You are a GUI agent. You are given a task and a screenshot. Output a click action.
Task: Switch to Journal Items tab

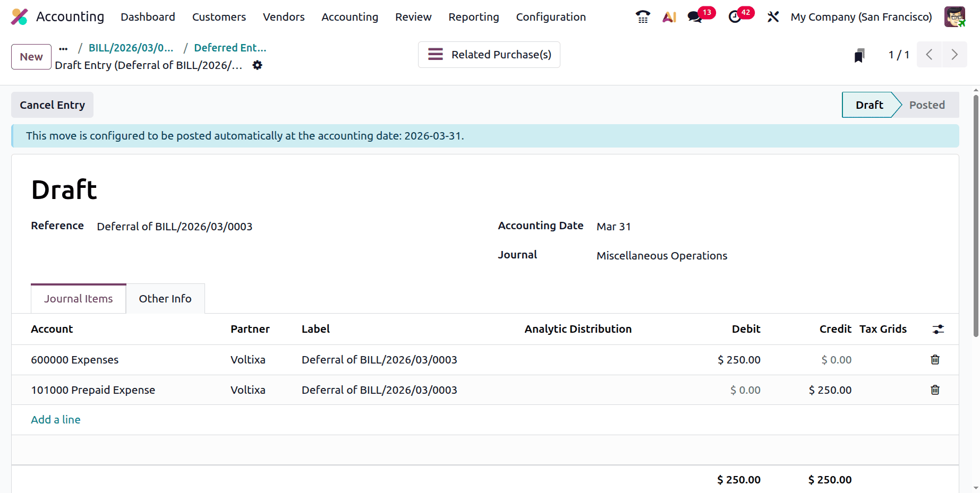pos(79,299)
